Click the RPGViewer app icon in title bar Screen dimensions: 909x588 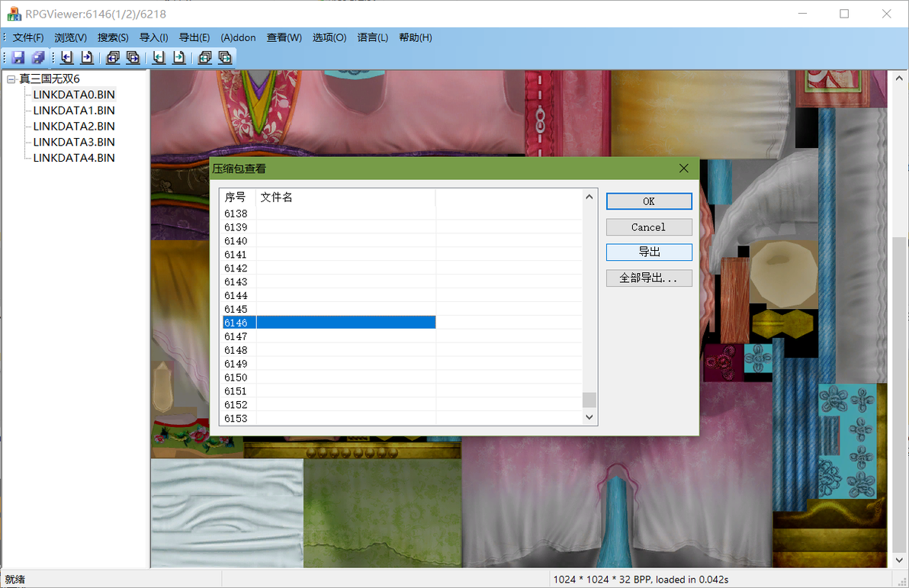coord(14,13)
